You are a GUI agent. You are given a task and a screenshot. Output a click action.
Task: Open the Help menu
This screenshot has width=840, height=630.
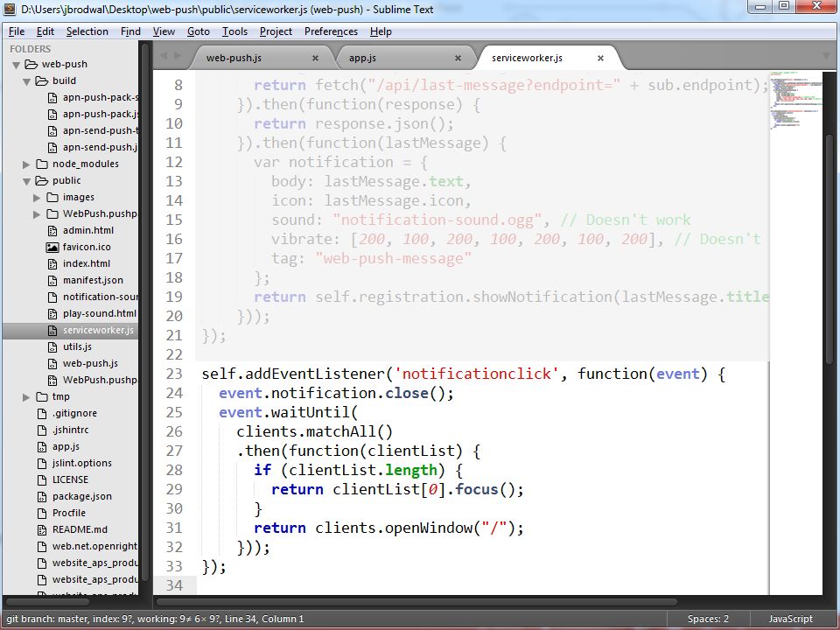coord(381,31)
